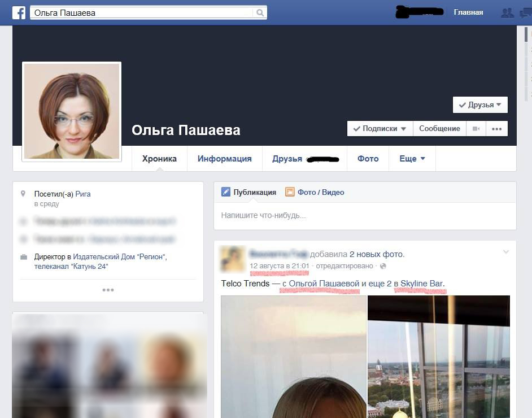Toggle the Друзья friendship button

pos(480,105)
